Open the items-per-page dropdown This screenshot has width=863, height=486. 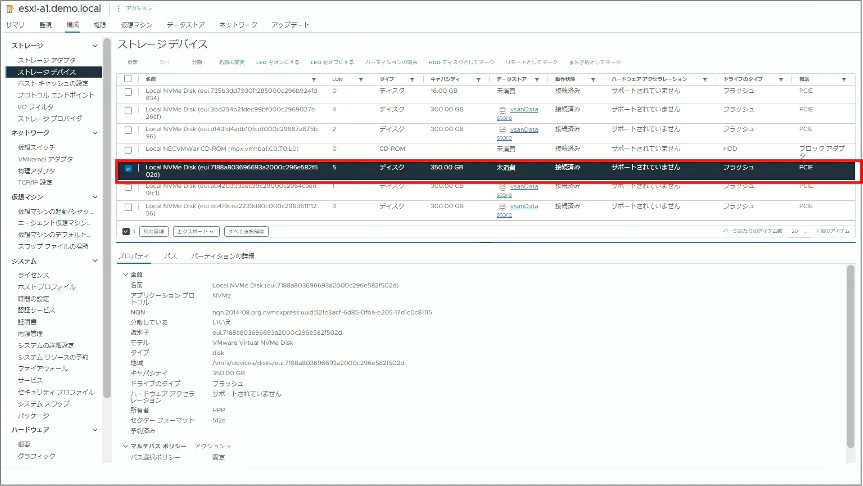point(799,231)
